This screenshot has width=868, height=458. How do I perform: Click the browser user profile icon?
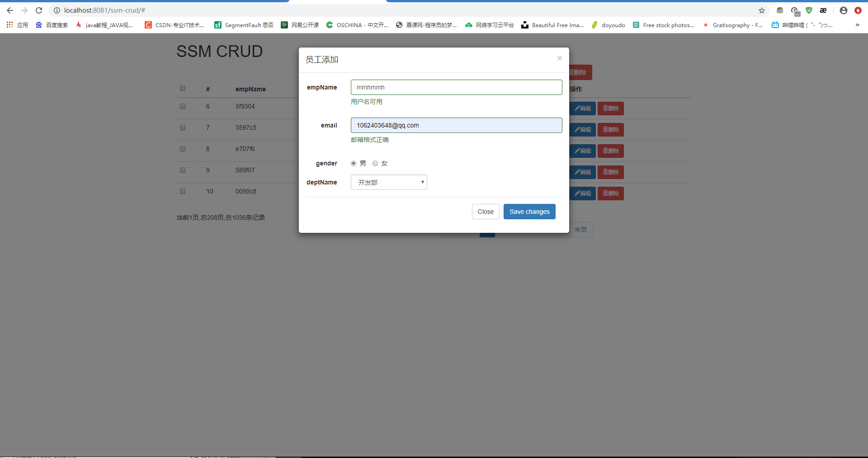coord(843,10)
